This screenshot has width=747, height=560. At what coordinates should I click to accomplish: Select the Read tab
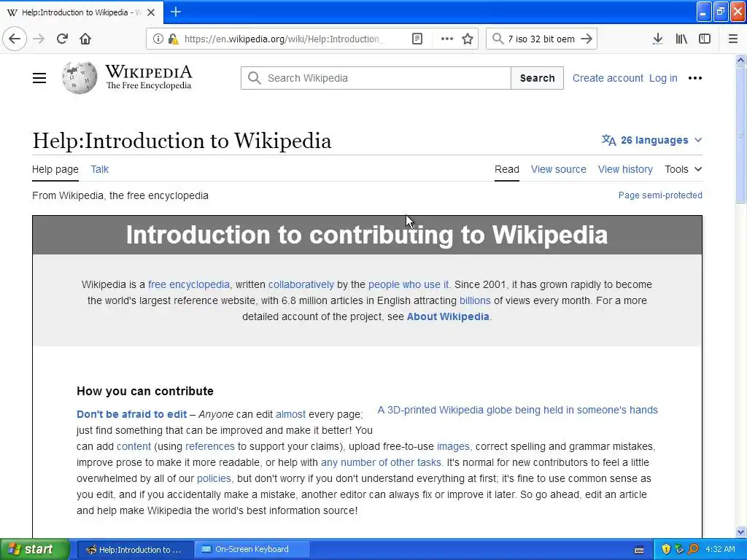[x=507, y=169]
